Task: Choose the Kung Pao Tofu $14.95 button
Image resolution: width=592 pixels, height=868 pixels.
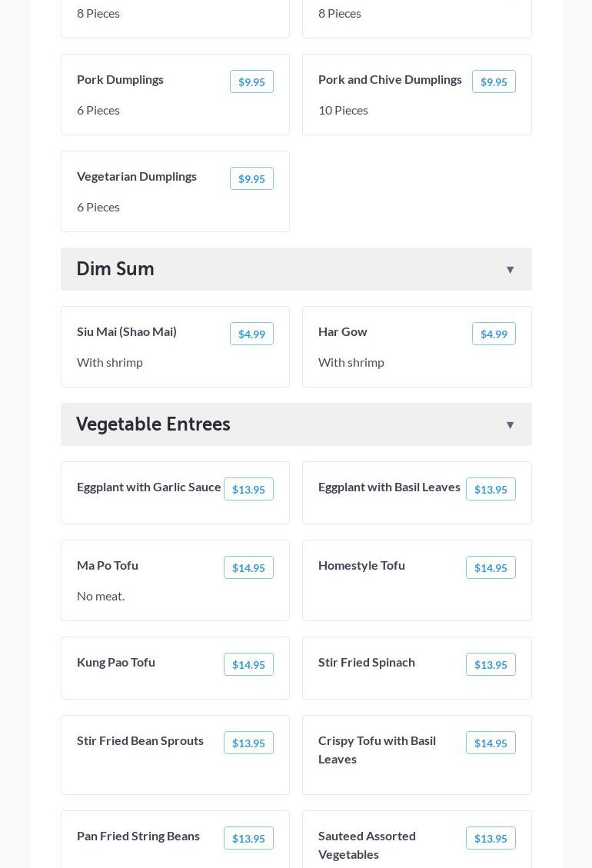Action: coord(248,665)
